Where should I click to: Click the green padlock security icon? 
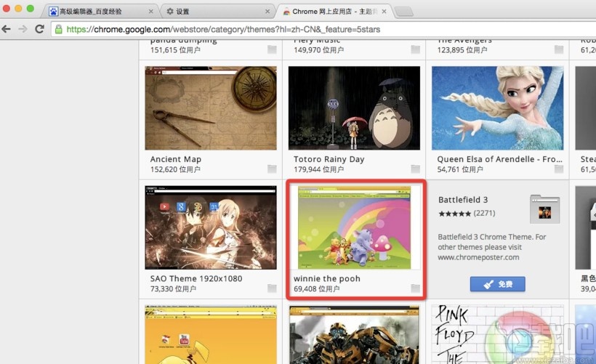tap(59, 29)
